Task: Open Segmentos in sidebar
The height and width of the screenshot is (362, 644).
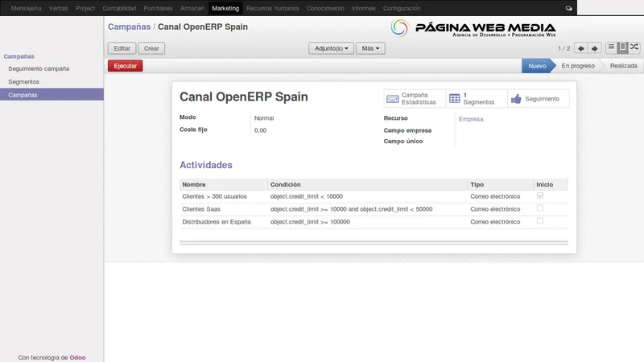Action: coord(23,82)
